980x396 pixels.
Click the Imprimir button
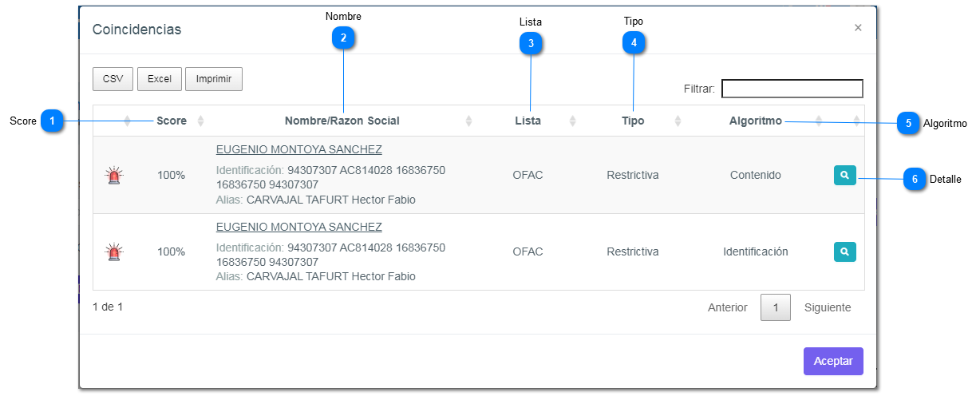coord(214,79)
